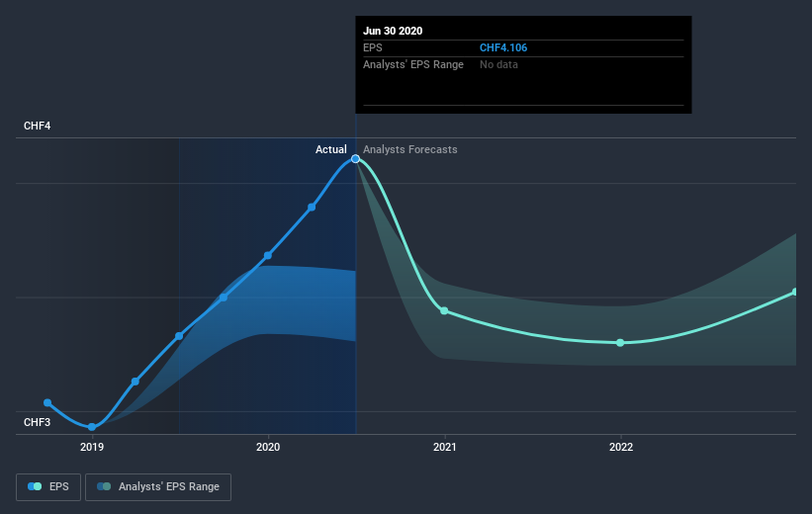Click the 2022 x-axis label
Viewport: 812px width, 514px height.
[x=620, y=447]
